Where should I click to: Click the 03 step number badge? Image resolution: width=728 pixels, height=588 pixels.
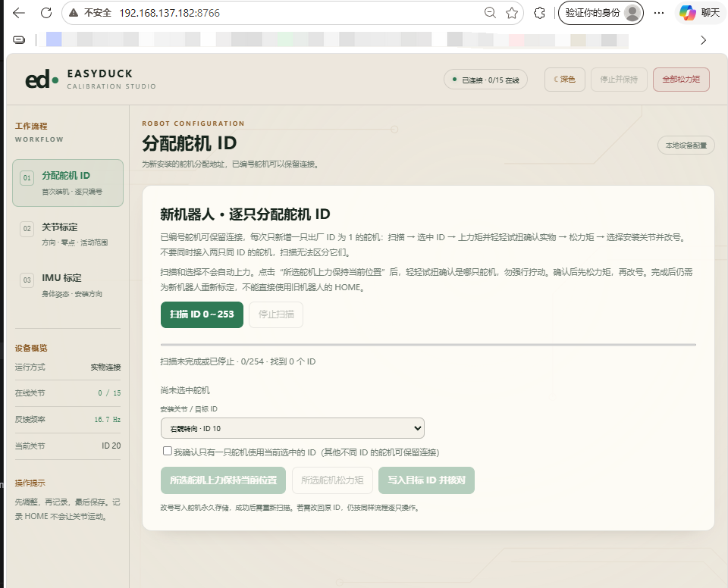pos(27,280)
